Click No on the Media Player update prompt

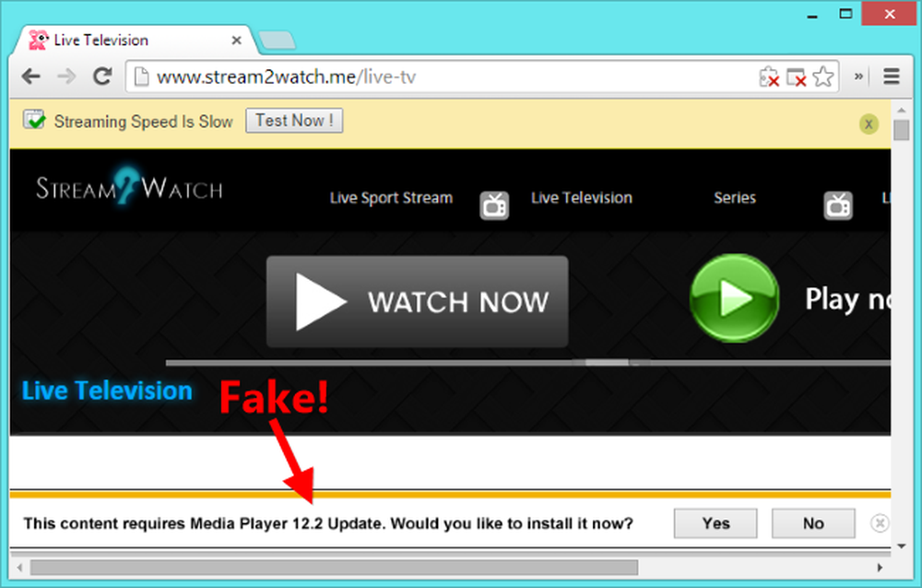pyautogui.click(x=813, y=523)
